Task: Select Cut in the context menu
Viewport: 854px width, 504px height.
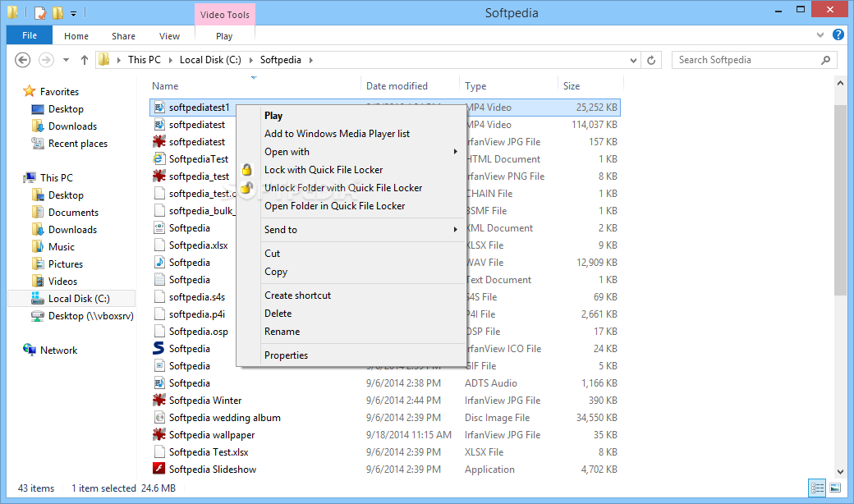Action: click(x=272, y=253)
